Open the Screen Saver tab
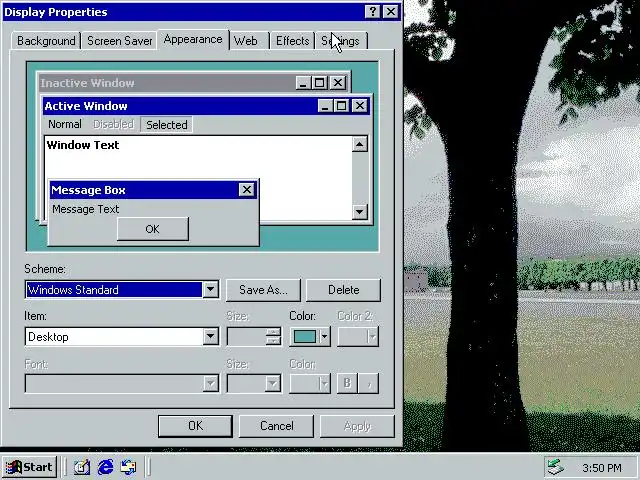This screenshot has width=640, height=480. [119, 41]
